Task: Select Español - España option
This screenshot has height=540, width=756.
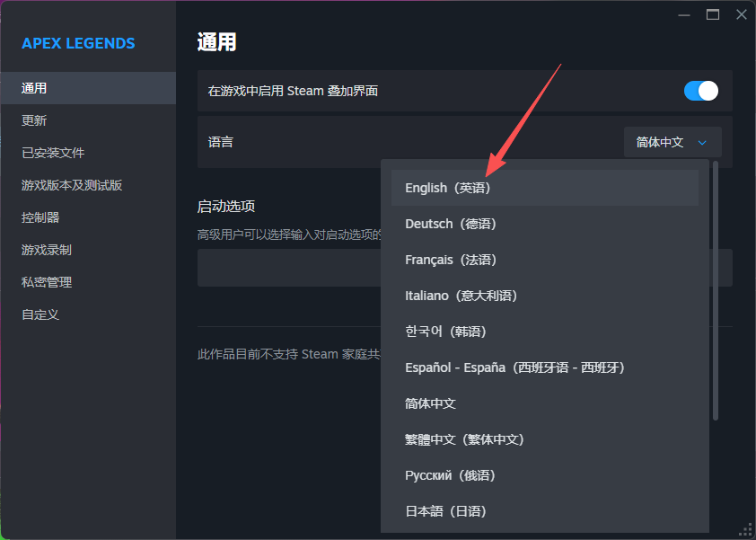Action: click(x=545, y=367)
